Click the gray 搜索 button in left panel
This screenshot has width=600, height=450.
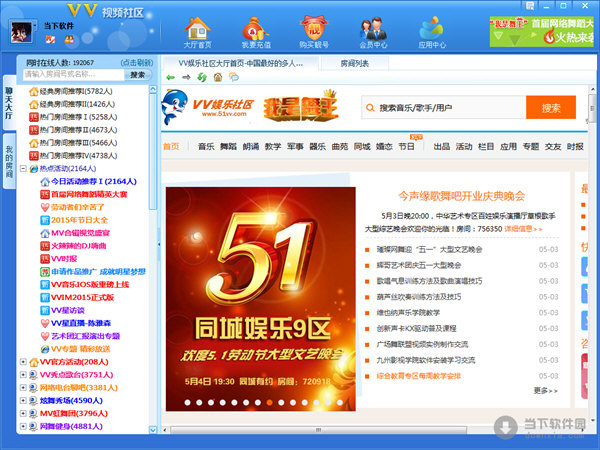[138, 75]
